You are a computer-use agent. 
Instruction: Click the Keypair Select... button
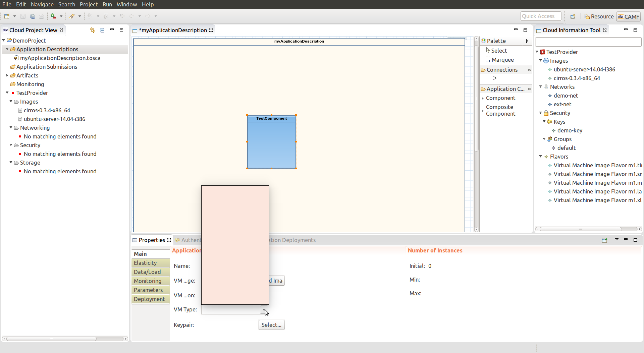pos(271,325)
